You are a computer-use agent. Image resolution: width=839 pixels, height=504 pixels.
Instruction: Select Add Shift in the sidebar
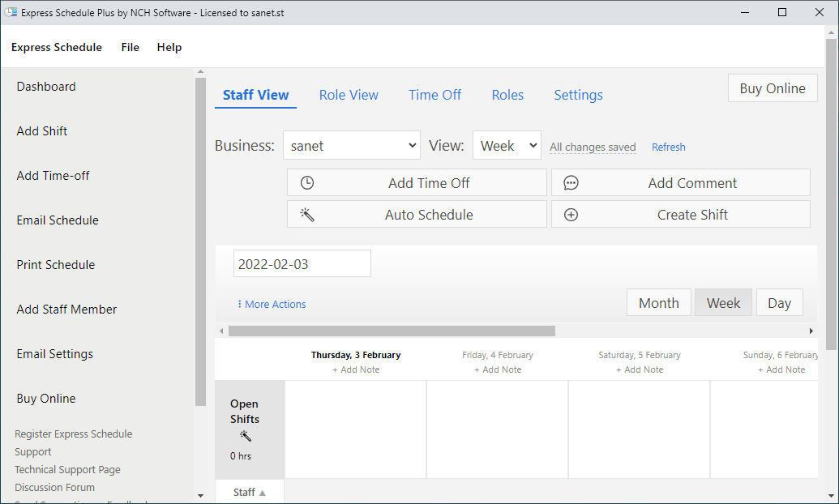coord(41,131)
